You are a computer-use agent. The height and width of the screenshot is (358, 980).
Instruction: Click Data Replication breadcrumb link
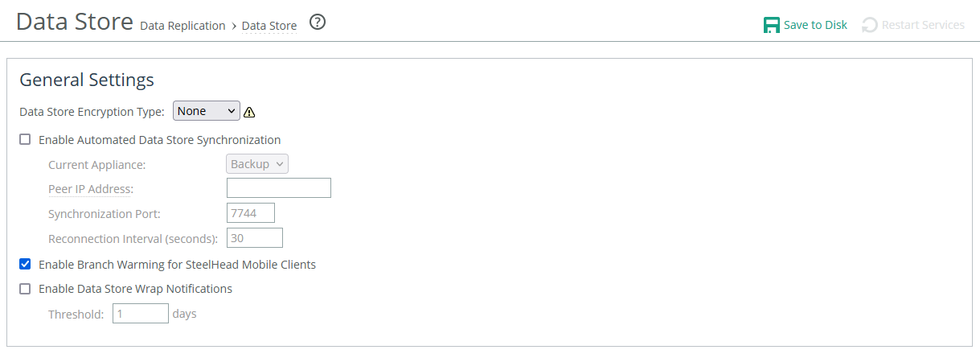pos(182,26)
